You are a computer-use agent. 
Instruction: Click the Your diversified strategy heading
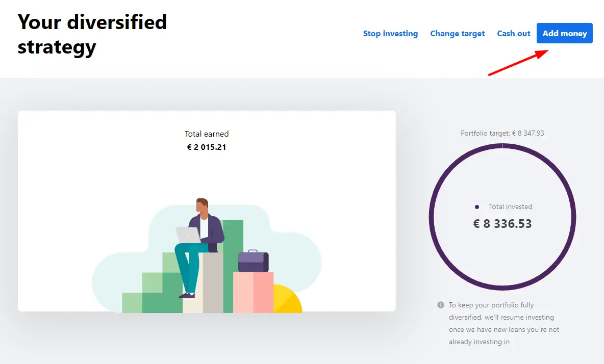[92, 34]
